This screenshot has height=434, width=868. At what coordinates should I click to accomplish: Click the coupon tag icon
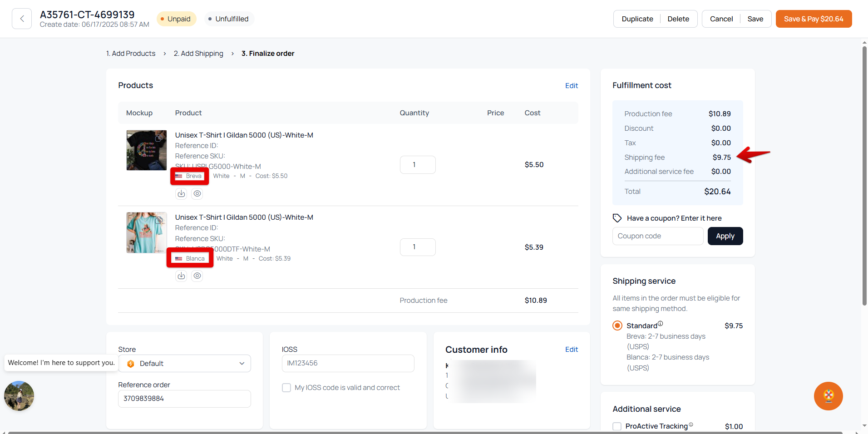click(x=617, y=218)
